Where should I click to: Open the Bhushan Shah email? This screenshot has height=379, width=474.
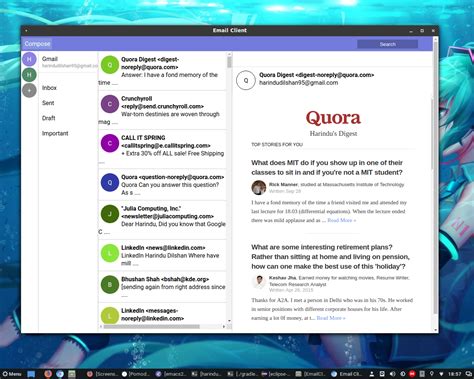[x=162, y=287]
